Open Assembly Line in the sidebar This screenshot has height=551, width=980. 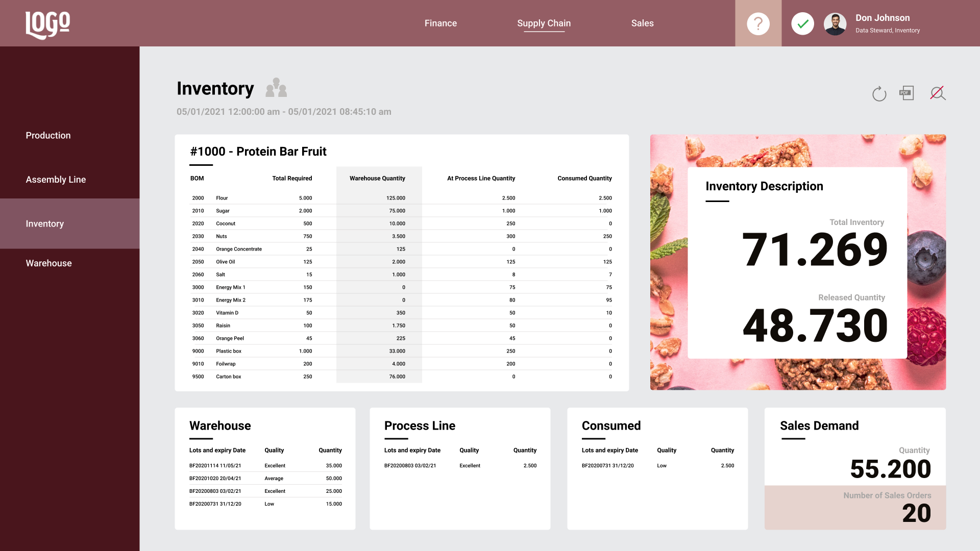click(56, 180)
